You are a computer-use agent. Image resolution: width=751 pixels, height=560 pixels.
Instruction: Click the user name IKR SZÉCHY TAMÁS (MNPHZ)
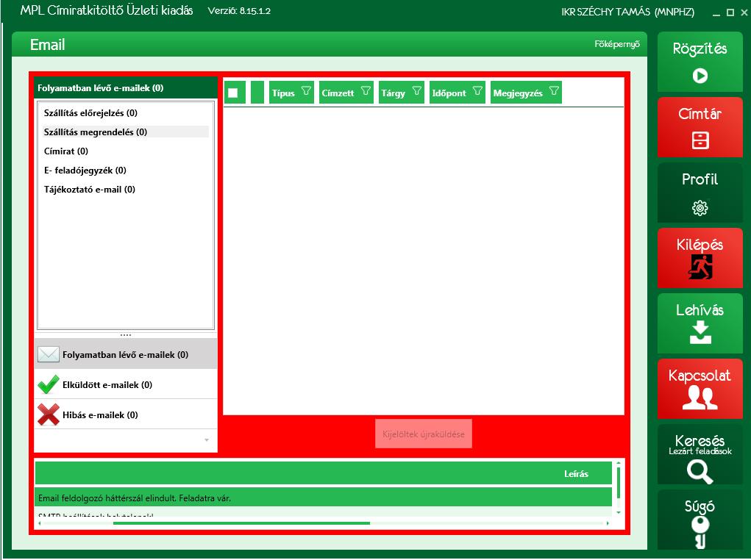(628, 12)
